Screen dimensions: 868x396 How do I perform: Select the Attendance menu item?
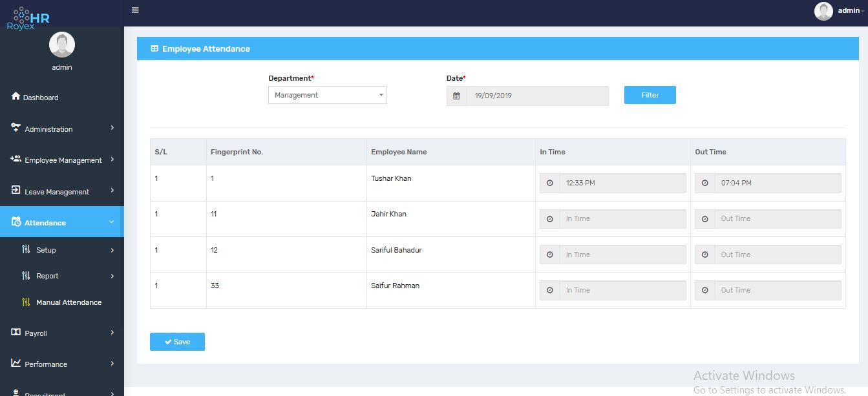click(x=62, y=222)
